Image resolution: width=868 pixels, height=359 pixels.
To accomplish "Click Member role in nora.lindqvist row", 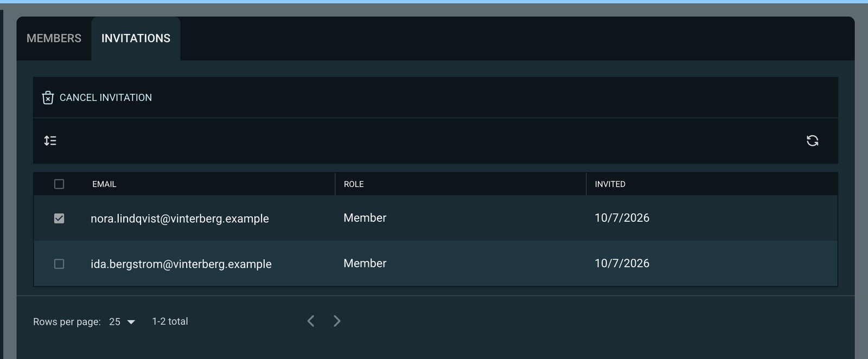I will tap(365, 218).
